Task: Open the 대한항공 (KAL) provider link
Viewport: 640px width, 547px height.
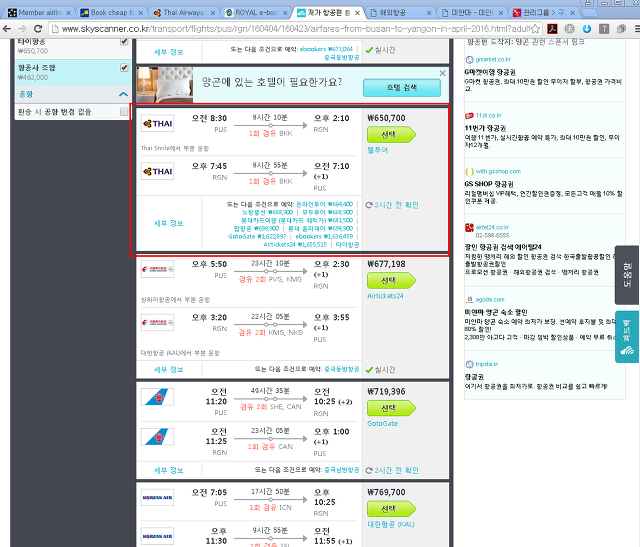Action: [x=391, y=524]
